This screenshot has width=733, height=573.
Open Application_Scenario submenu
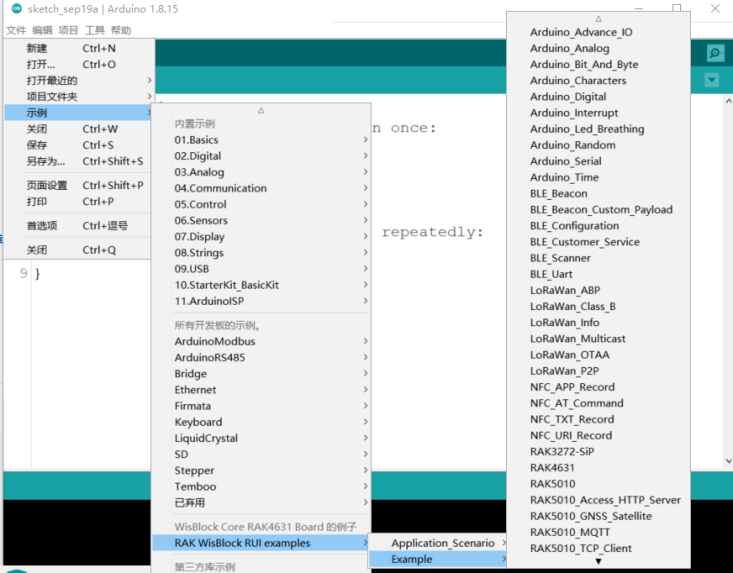pos(438,543)
